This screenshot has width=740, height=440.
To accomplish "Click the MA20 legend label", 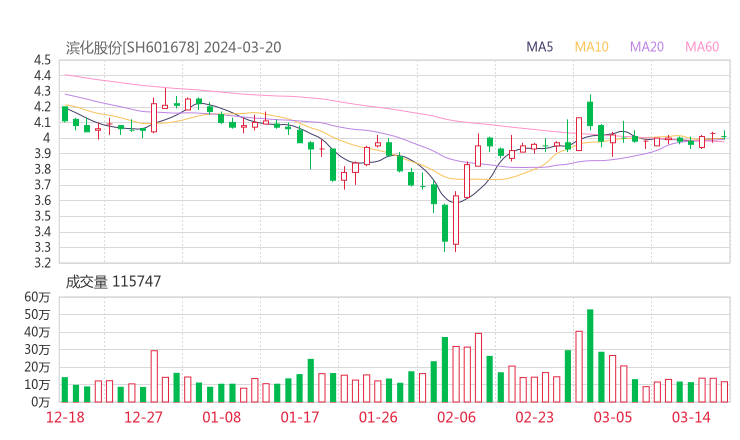I will (x=647, y=47).
